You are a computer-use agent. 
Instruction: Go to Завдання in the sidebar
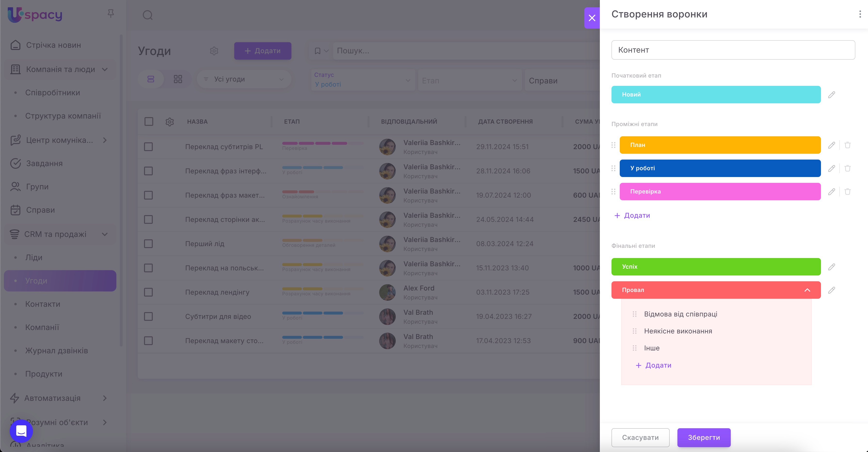click(x=44, y=163)
